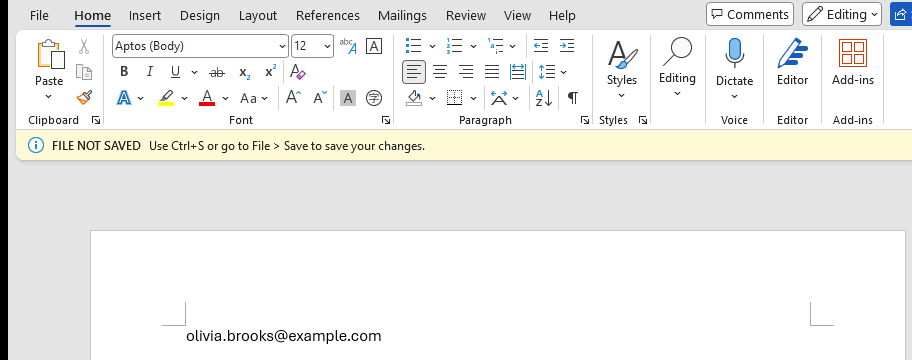Open the Editor proofing pen icon
The height and width of the screenshot is (360, 912).
pyautogui.click(x=793, y=54)
